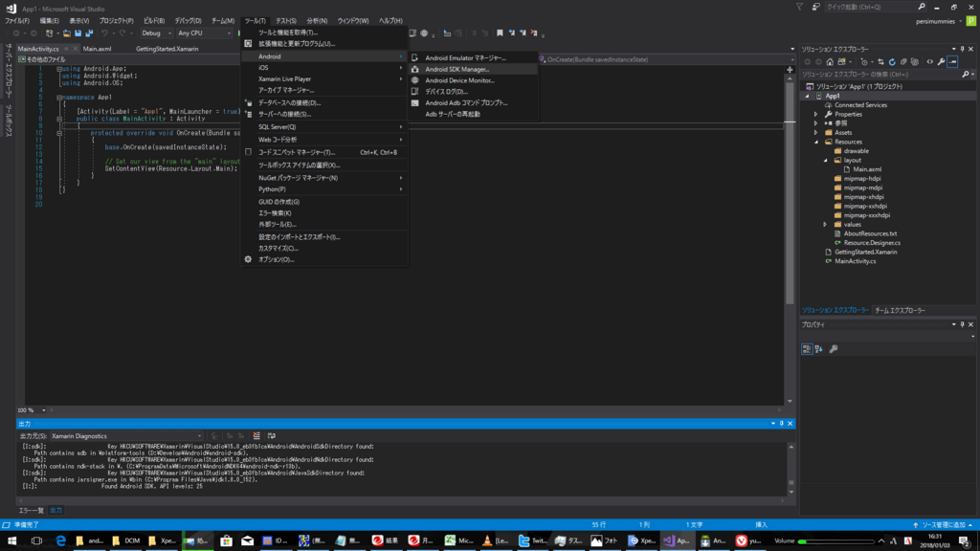Viewport: 980px width, 551px height.
Task: Open Microsoft Edge from taskbar
Action: point(60,540)
